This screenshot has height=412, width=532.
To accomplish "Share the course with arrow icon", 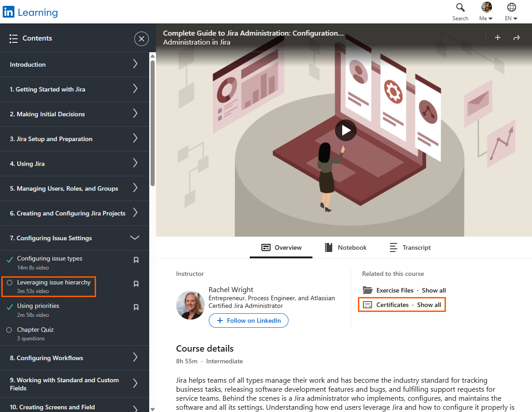I will point(516,38).
